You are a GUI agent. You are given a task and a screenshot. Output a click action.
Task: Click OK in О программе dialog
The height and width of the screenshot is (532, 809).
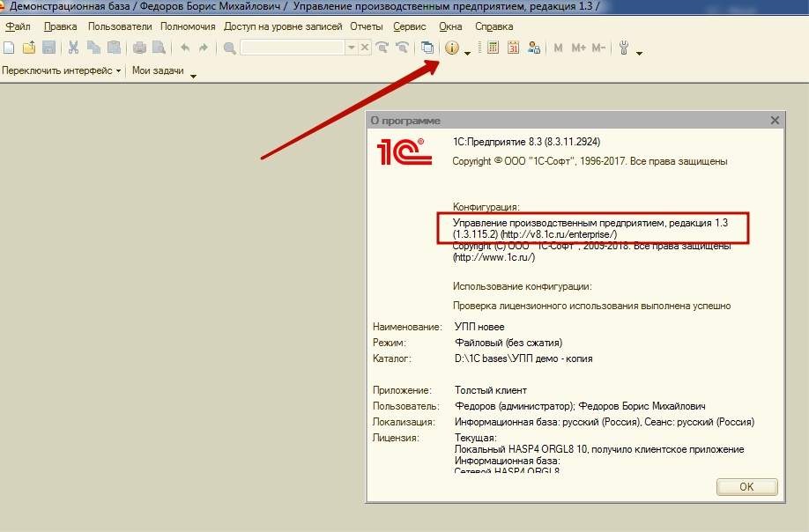[x=746, y=486]
